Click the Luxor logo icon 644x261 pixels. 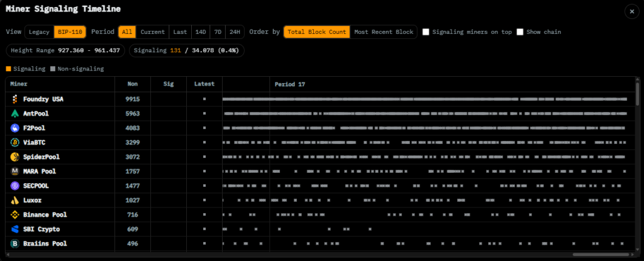point(15,201)
